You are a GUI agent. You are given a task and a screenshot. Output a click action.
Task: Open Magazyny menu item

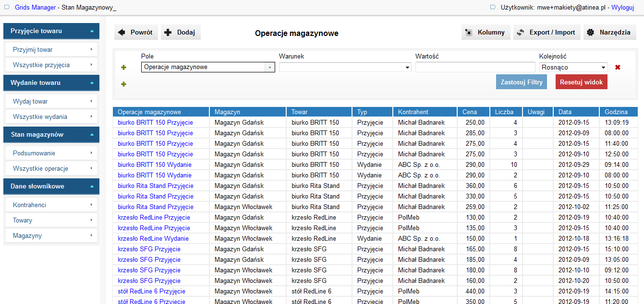[52, 235]
